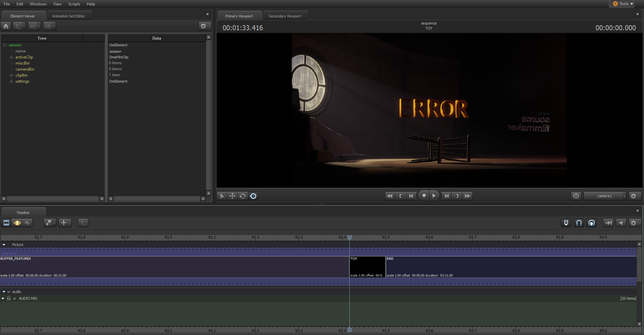The image size is (644, 335).
Task: Open the Scripts menu
Action: pyautogui.click(x=74, y=4)
